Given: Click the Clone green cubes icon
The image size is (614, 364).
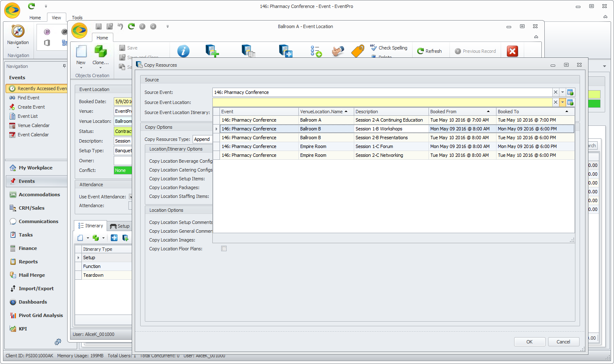Looking at the screenshot, I should [x=100, y=51].
